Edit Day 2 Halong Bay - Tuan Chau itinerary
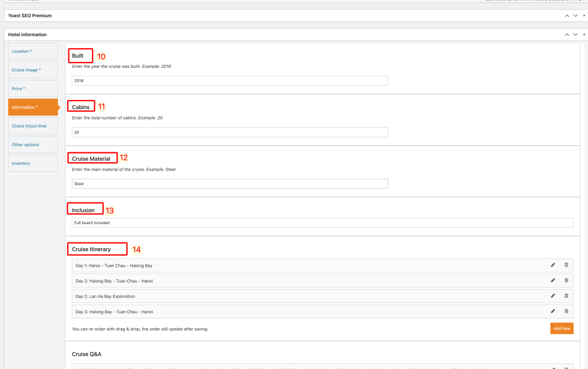 552,280
